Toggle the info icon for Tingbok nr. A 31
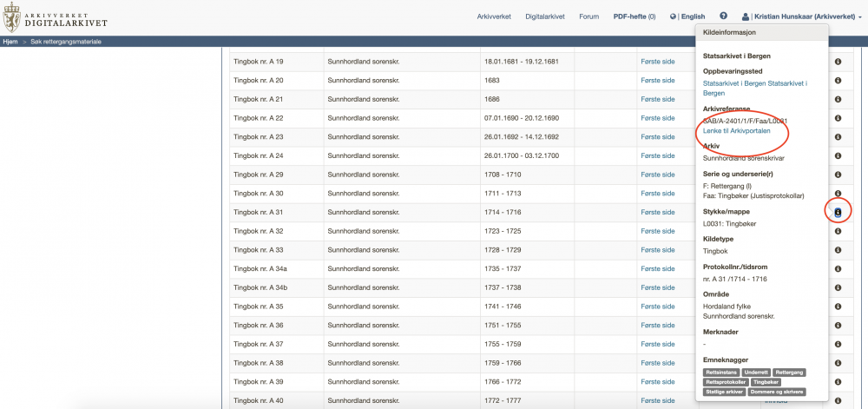Image resolution: width=868 pixels, height=409 pixels. coord(838,212)
